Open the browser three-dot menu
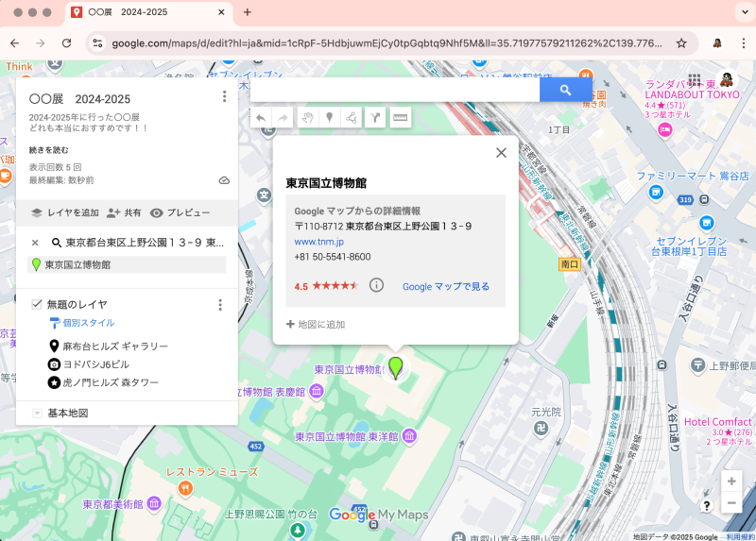This screenshot has width=756, height=541. (743, 42)
